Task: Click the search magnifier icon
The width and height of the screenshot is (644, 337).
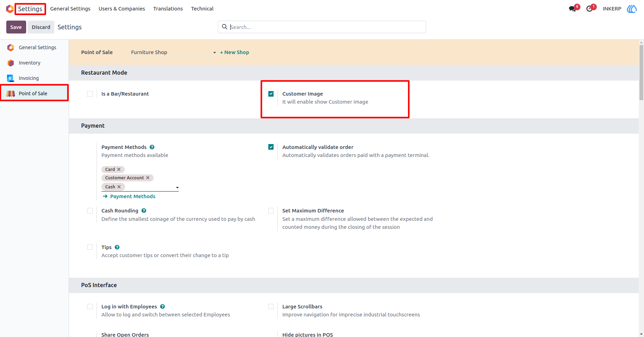Action: pyautogui.click(x=225, y=27)
